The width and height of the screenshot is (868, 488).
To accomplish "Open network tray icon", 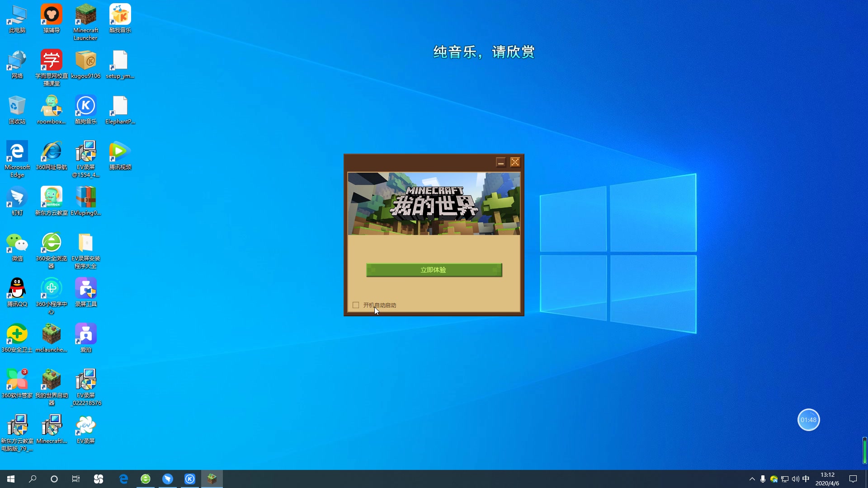I will pyautogui.click(x=785, y=479).
